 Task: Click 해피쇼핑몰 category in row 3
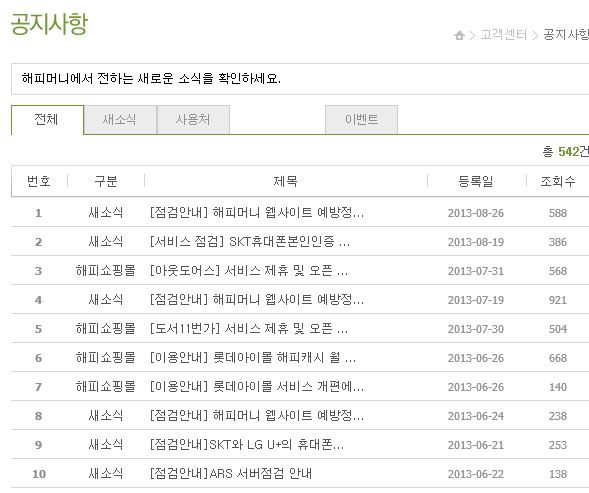pos(106,271)
